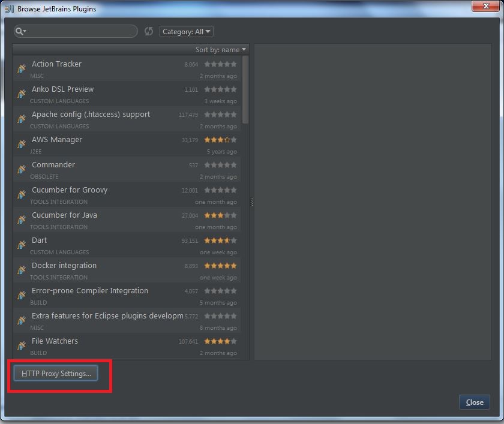The height and width of the screenshot is (424, 504).
Task: Click the plugin list vertical scrollbar
Action: click(x=245, y=89)
